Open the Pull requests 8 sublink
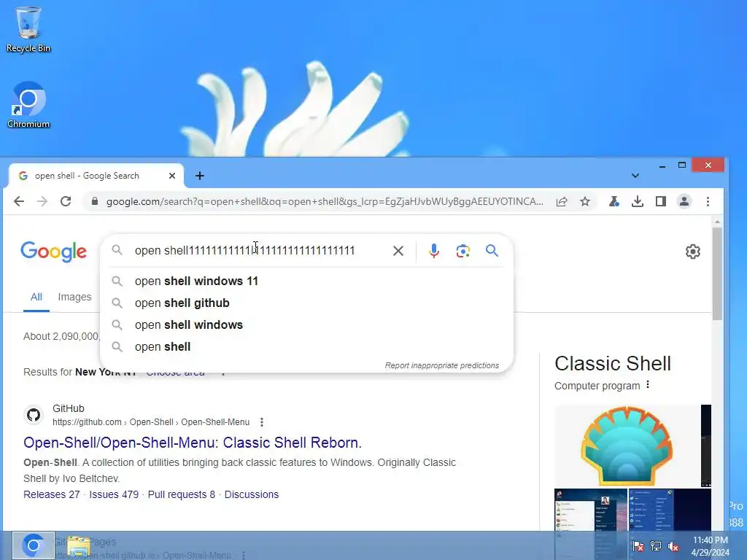 [182, 494]
